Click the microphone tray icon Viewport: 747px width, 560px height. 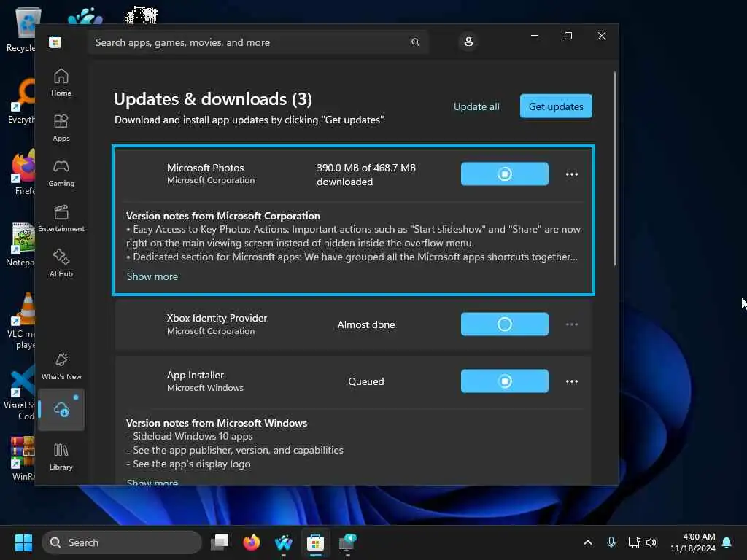pos(611,542)
